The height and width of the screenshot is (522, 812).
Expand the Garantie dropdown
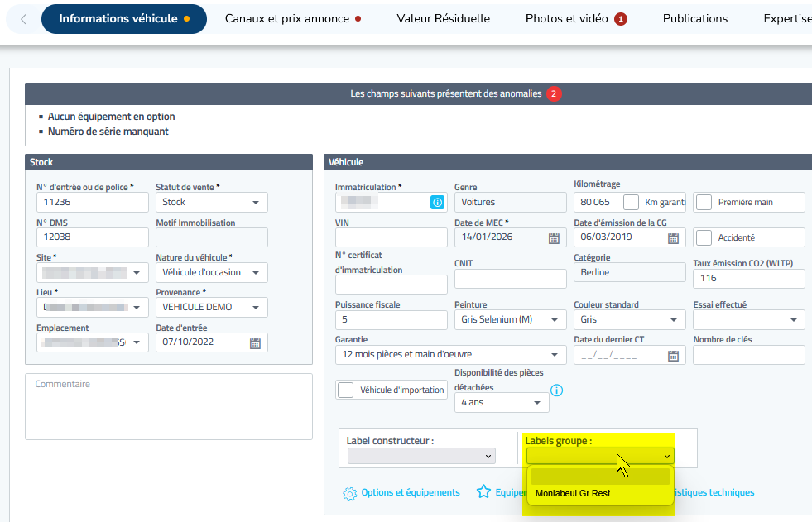click(x=450, y=355)
